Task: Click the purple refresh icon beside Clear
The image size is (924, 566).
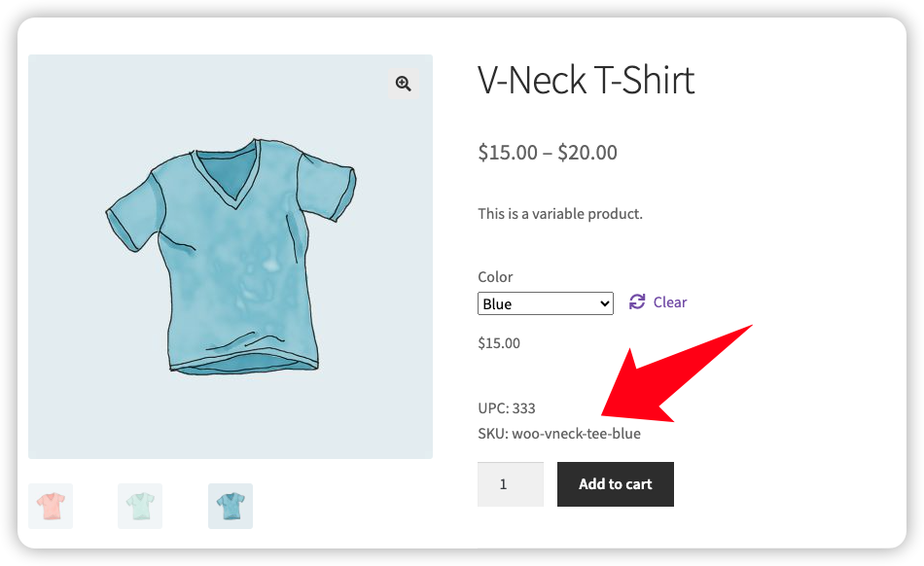Action: pos(637,302)
